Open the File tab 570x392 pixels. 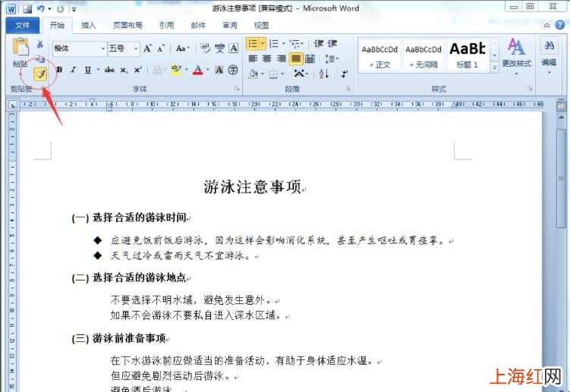(x=23, y=25)
